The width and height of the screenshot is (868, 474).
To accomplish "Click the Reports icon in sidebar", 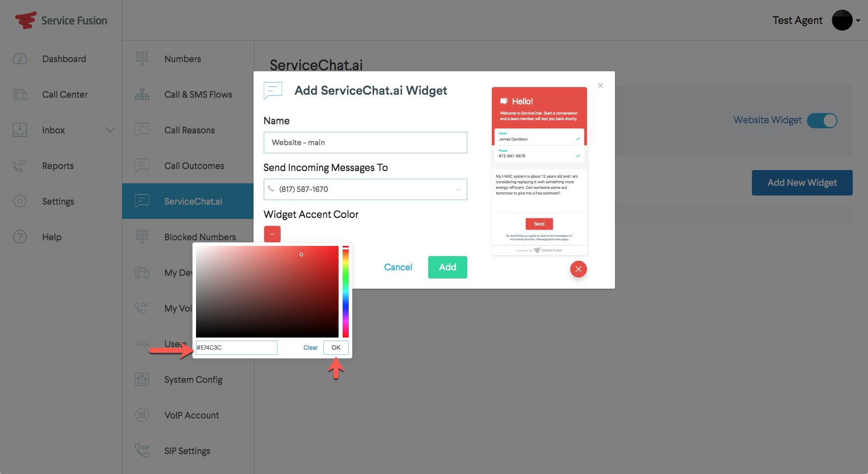I will coord(20,166).
